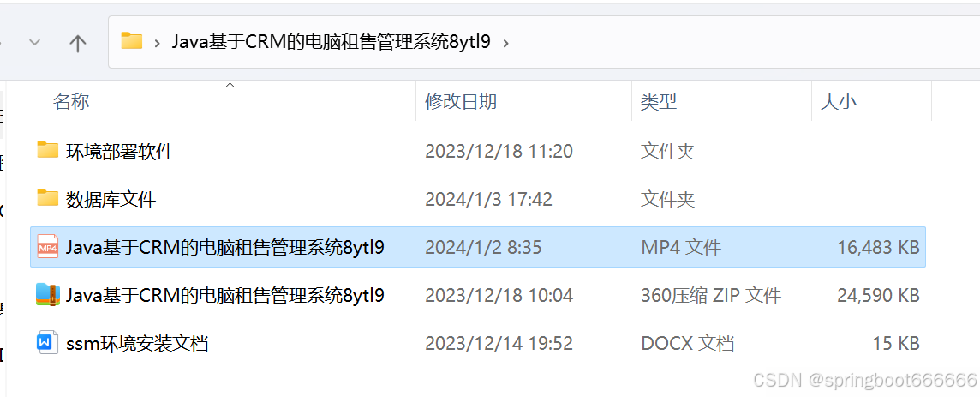The image size is (980, 397).
Task: Expand chevron before Java基于CRM folder name
Action: point(158,43)
